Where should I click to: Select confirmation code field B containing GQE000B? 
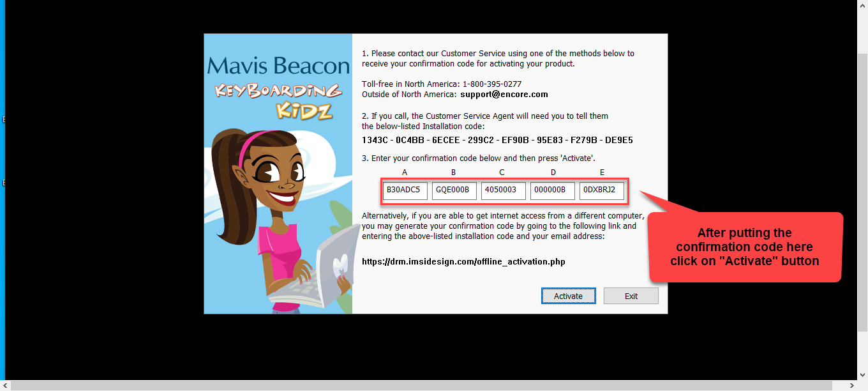(x=454, y=191)
